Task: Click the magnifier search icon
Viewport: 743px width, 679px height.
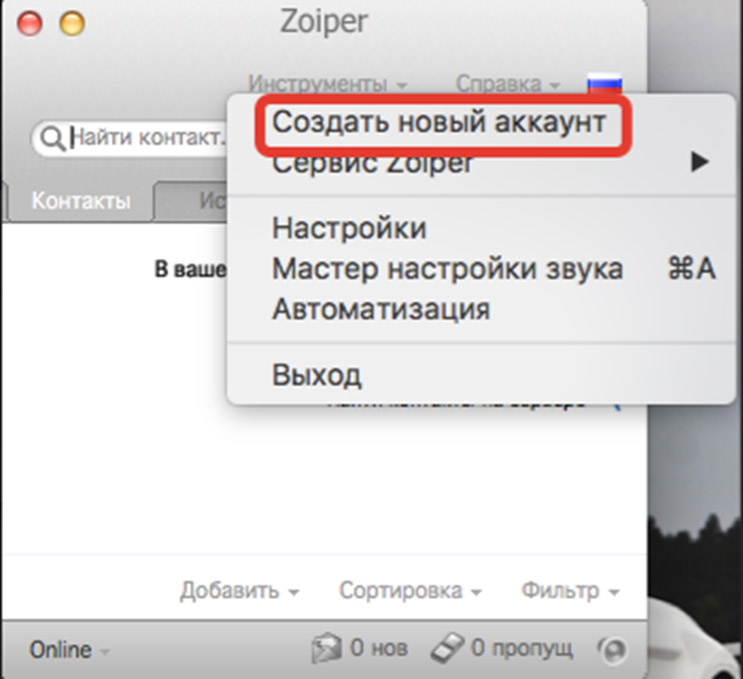Action: (x=53, y=139)
